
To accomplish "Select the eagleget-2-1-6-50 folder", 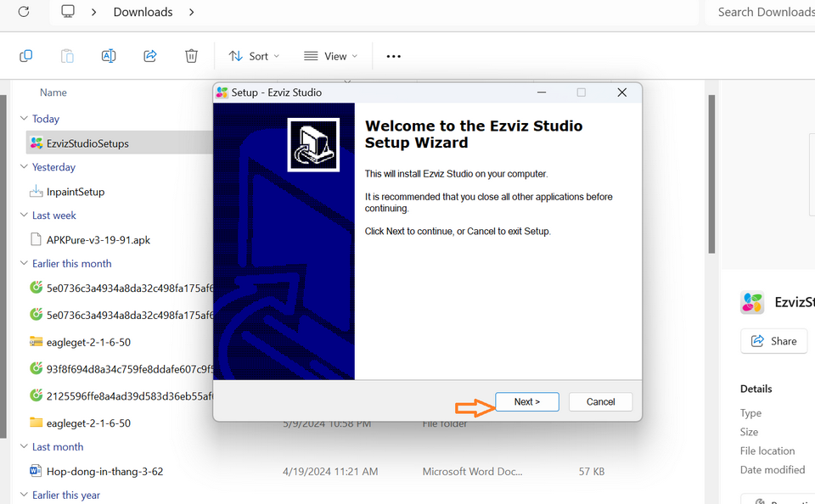I will pyautogui.click(x=88, y=423).
